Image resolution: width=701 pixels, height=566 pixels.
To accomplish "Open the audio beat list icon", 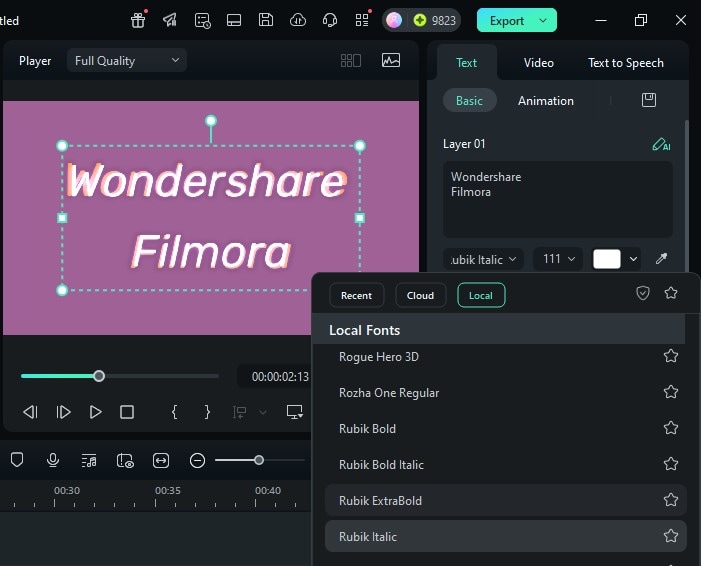I will 89,460.
